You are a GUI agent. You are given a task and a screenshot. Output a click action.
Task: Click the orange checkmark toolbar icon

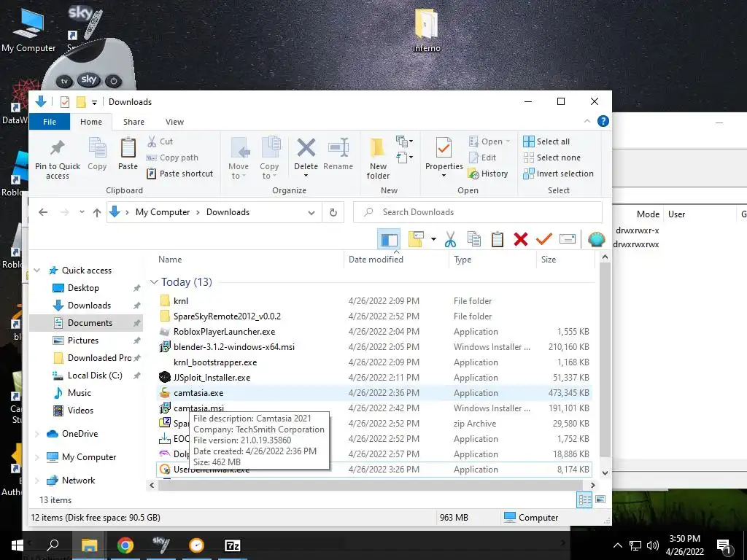544,239
